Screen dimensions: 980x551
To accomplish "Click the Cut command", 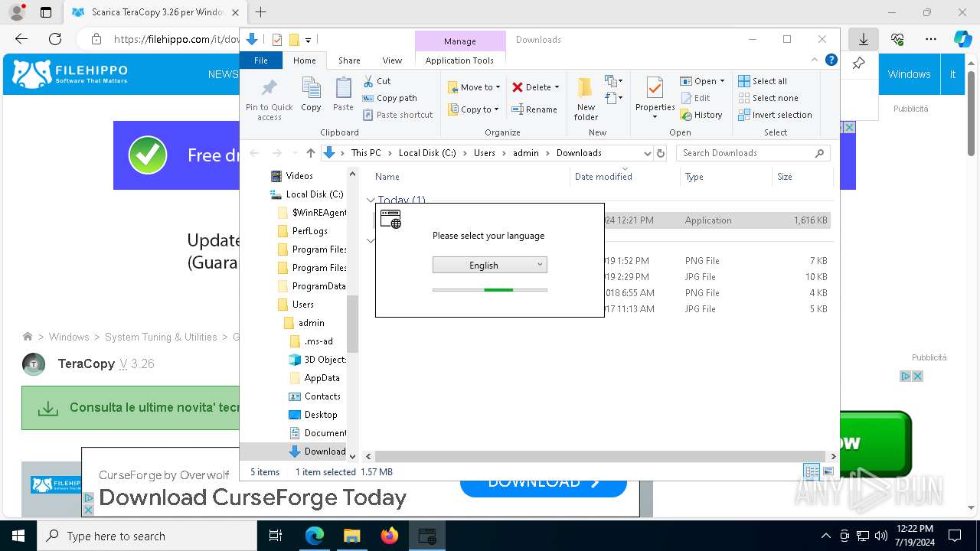I will [x=377, y=81].
